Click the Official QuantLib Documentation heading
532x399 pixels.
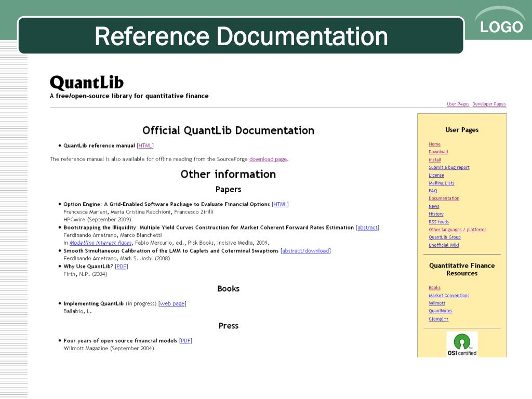tap(229, 130)
